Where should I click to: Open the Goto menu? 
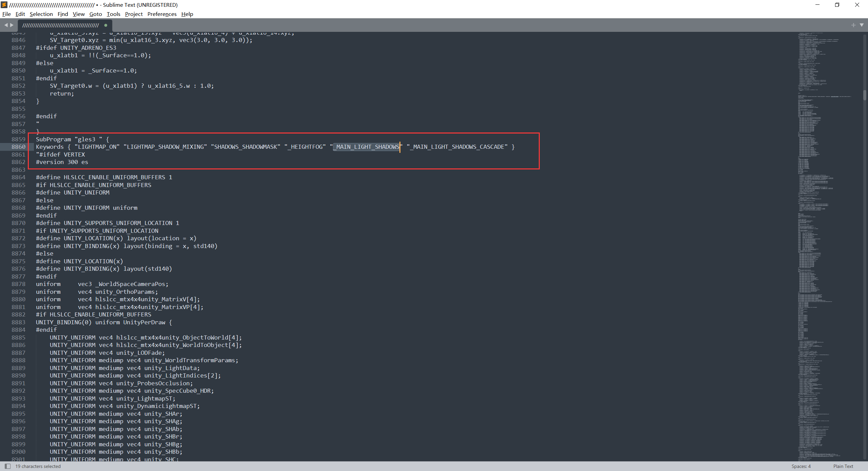point(96,14)
